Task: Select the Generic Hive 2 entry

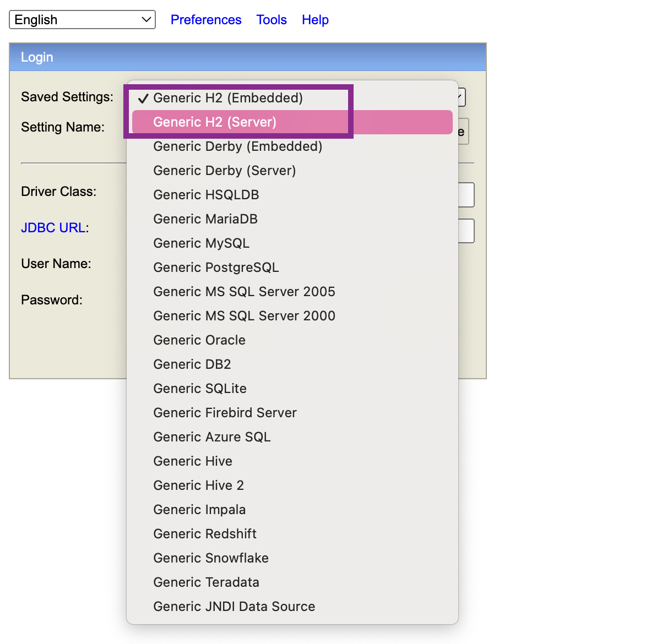Action: pyautogui.click(x=292, y=485)
